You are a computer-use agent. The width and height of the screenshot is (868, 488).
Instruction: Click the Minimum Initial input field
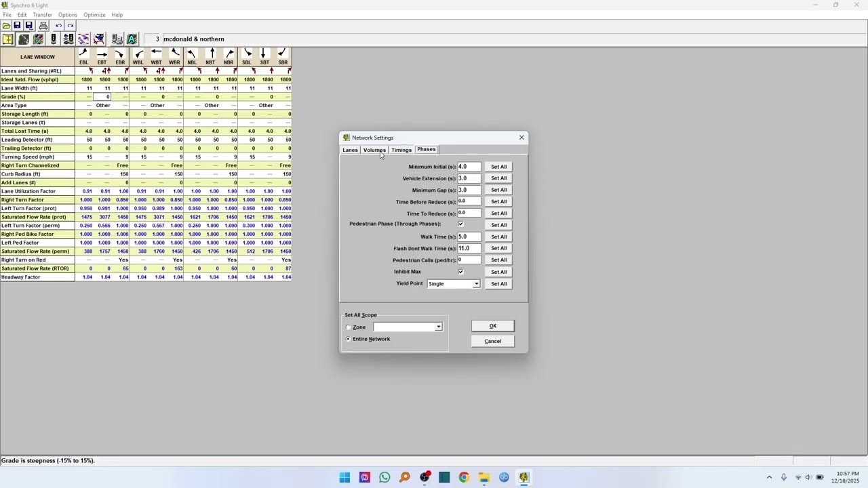469,167
